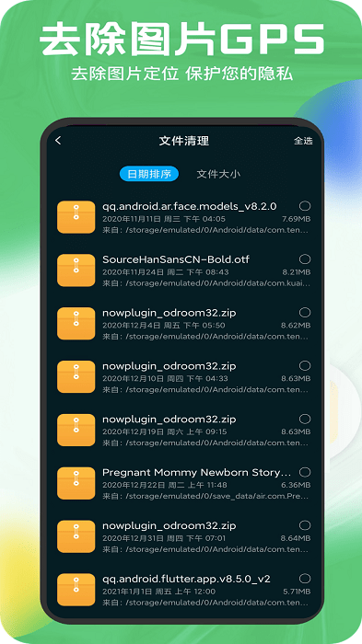Tap date 2020年12月10日 周四 下午 04:33
This screenshot has height=644, width=362.
click(165, 378)
